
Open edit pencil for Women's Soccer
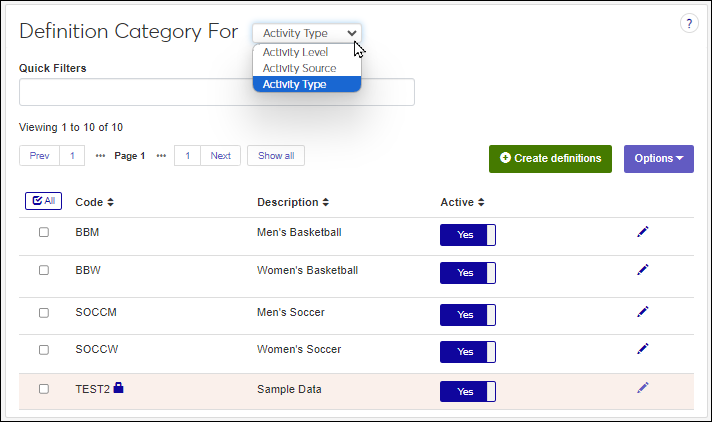point(643,349)
